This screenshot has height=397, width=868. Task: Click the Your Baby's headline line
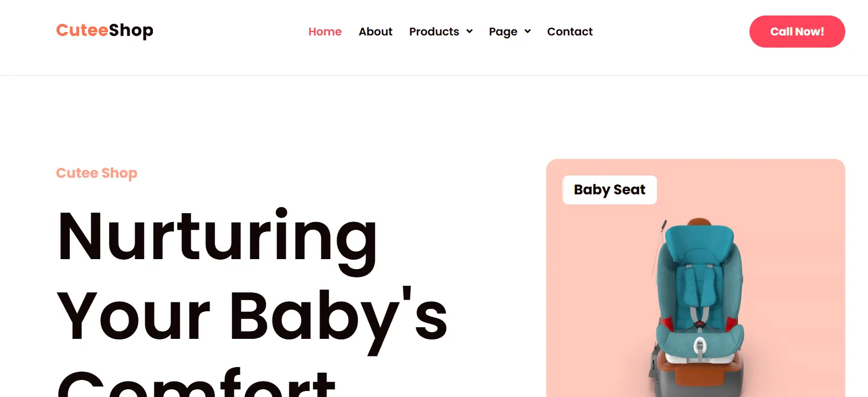tap(251, 316)
